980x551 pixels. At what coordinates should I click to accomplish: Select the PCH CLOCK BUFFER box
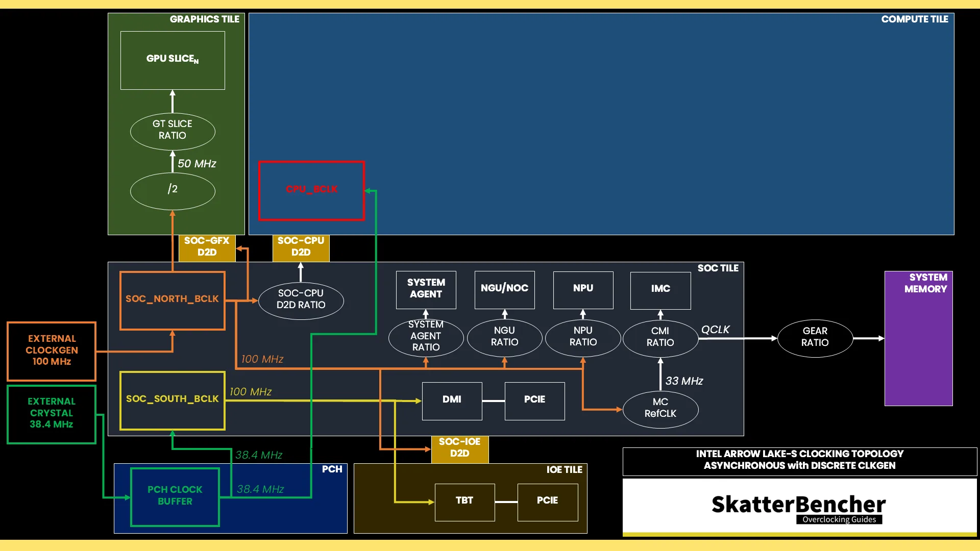[175, 496]
